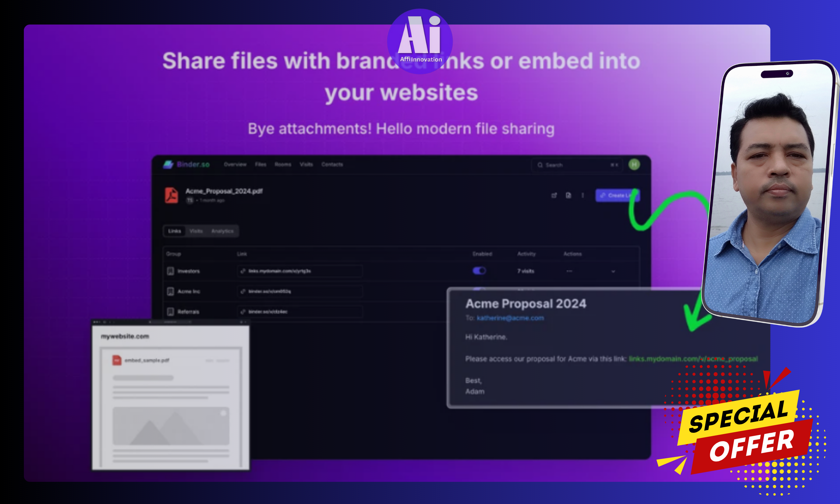Viewport: 840px width, 504px height.
Task: Click the binder.so link field for Acme Inc
Action: coord(300,291)
